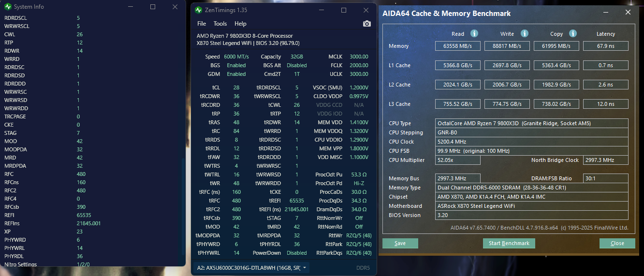This screenshot has width=644, height=276.
Task: Click the L3 Cache Latency value 12.0 ns
Action: (606, 104)
